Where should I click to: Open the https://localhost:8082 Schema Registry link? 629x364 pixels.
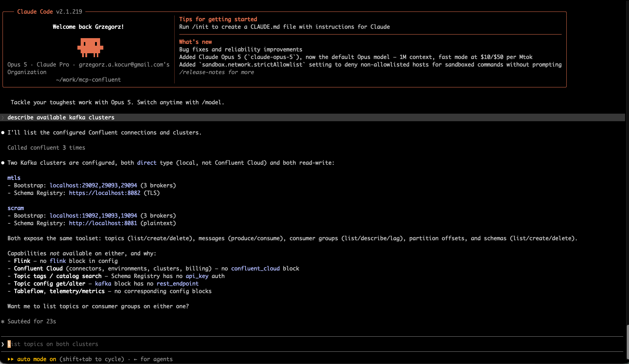click(x=105, y=193)
